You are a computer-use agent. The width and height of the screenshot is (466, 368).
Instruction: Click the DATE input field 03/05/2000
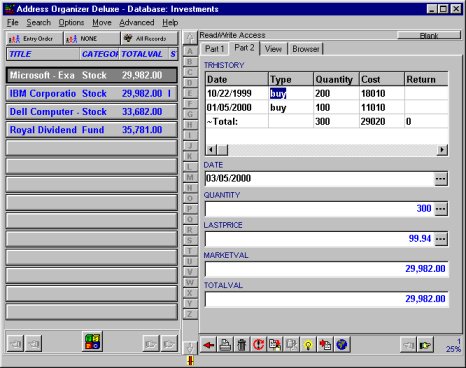click(x=320, y=179)
